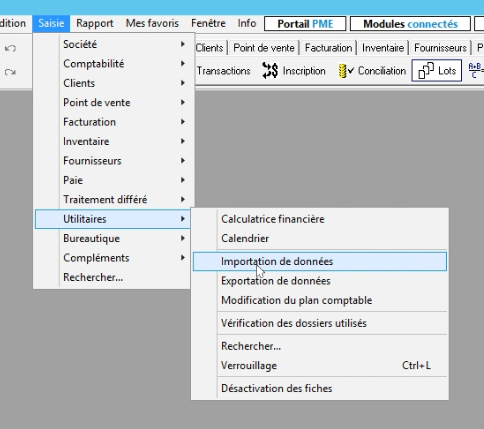Open the Inscription dollar-arrows toolbar icon
The width and height of the screenshot is (484, 429).
click(270, 70)
